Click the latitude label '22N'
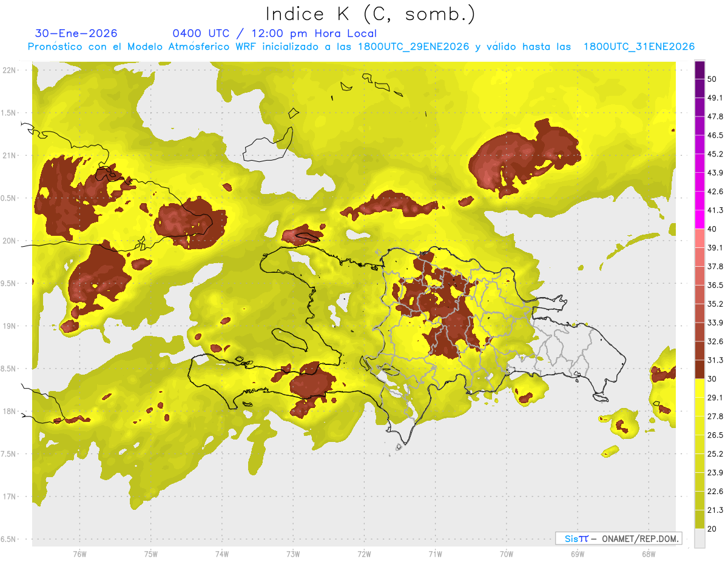Image resolution: width=728 pixels, height=562 pixels. pos(10,70)
